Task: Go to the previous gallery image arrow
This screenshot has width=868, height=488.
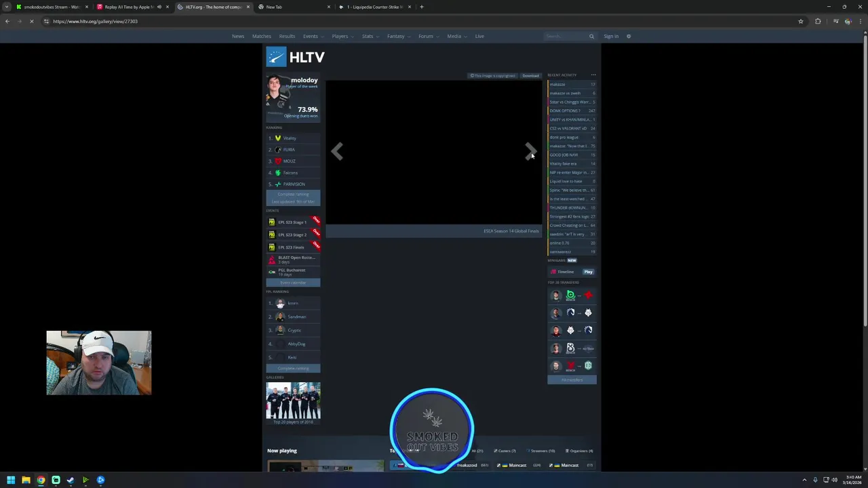Action: pos(337,152)
